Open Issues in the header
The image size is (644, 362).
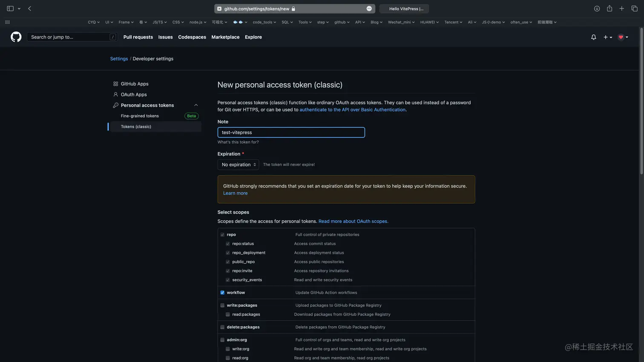[x=165, y=37]
